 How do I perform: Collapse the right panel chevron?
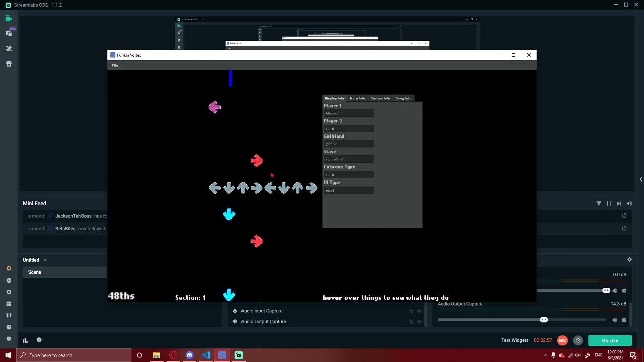coord(640,179)
